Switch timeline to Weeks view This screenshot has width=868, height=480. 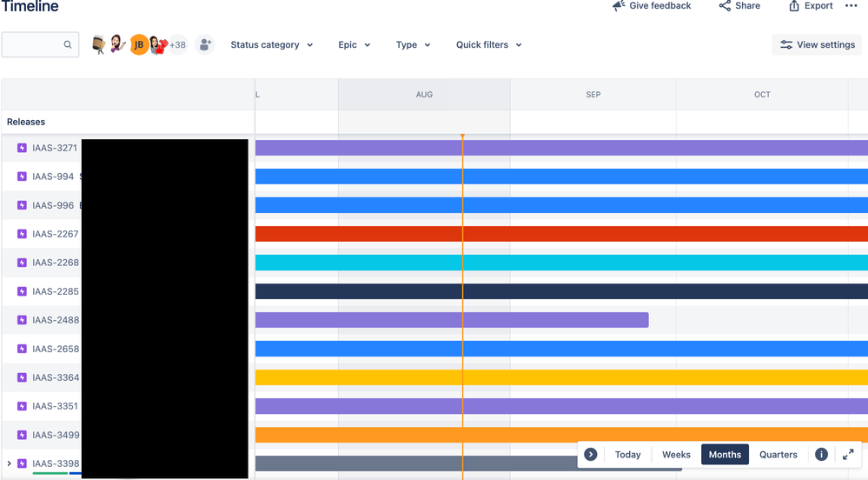pos(676,455)
